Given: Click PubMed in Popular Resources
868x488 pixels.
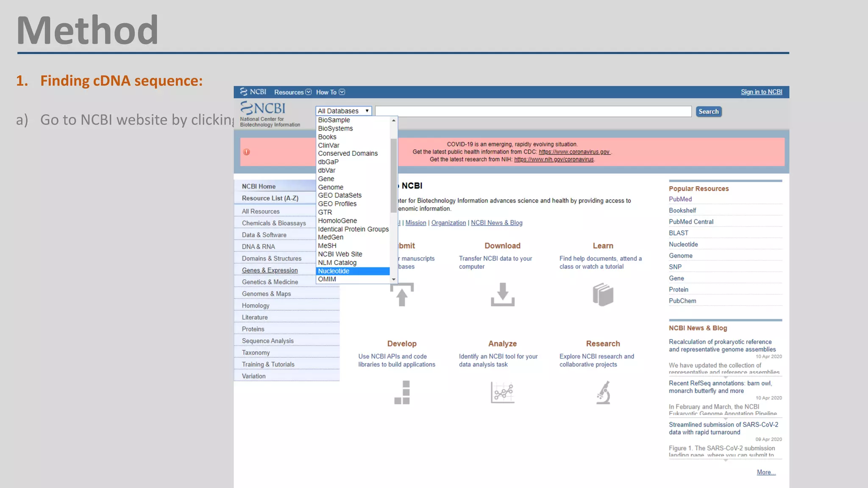Looking at the screenshot, I should point(680,199).
